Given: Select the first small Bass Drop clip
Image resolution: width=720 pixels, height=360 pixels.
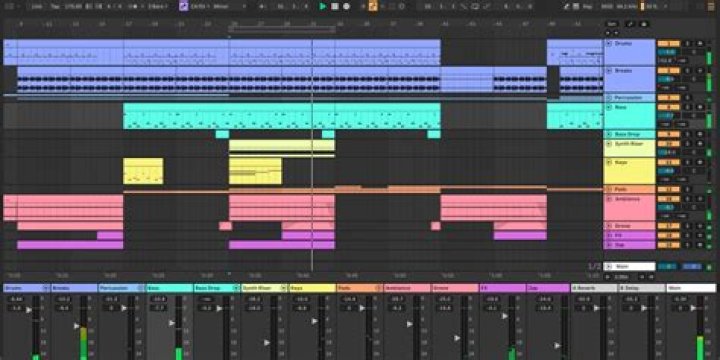Looking at the screenshot, I should [222, 134].
